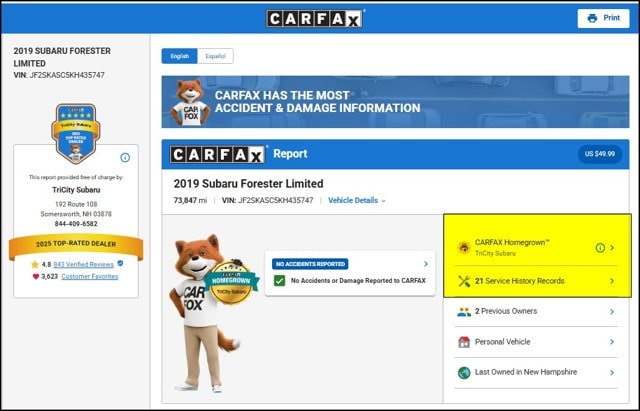This screenshot has height=411, width=640.
Task: Expand the Personal Vehicle chevron
Action: click(x=612, y=342)
